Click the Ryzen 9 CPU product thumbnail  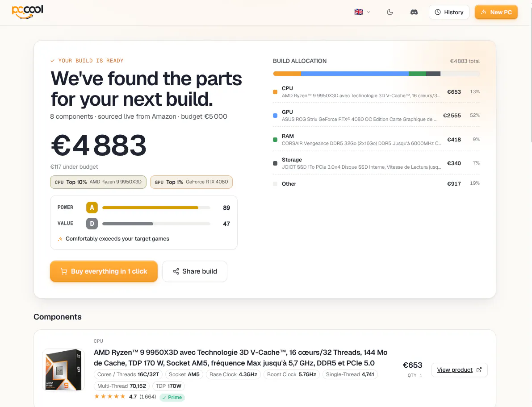[x=63, y=370]
